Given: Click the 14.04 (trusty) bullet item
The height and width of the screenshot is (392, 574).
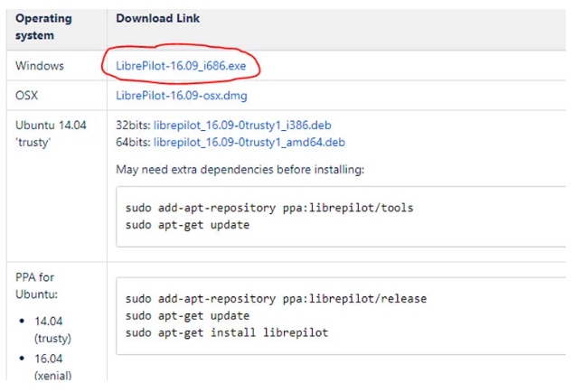Looking at the screenshot, I should [x=52, y=329].
